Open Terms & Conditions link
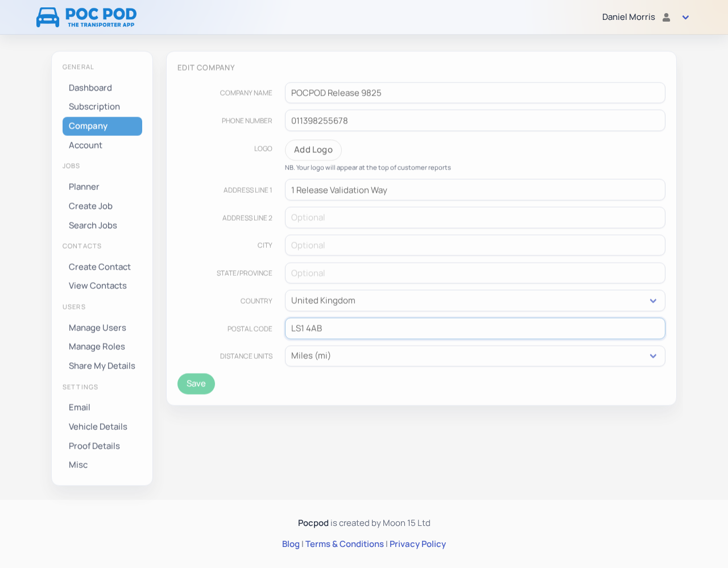 (x=345, y=544)
